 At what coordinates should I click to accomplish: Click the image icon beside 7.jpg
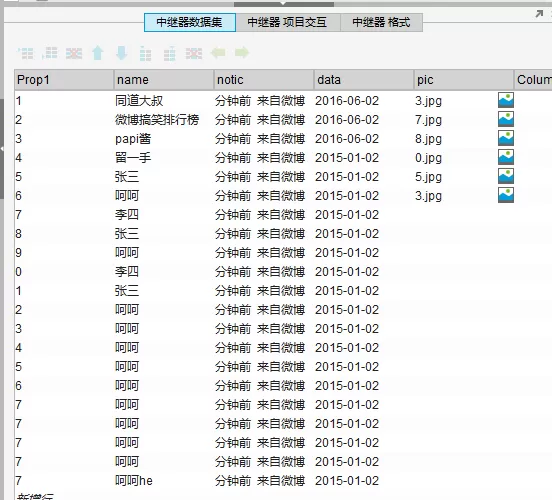tap(506, 119)
